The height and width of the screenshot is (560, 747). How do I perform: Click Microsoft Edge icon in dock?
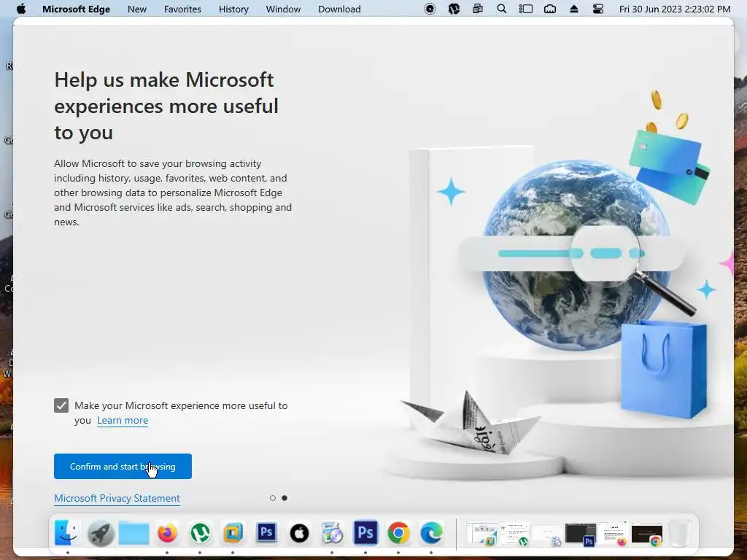click(x=431, y=533)
